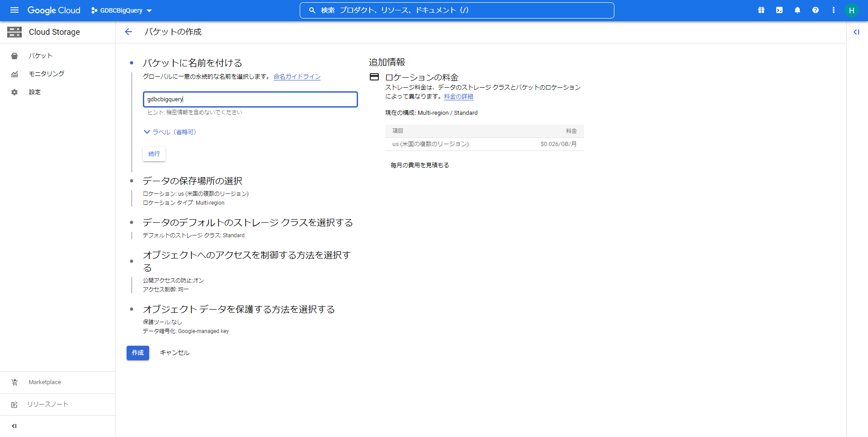Click the user account avatar H
Image resolution: width=868 pixels, height=437 pixels.
point(851,10)
